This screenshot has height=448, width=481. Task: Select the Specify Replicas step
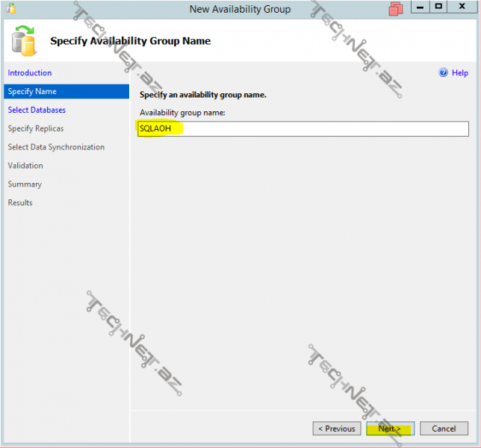click(35, 128)
